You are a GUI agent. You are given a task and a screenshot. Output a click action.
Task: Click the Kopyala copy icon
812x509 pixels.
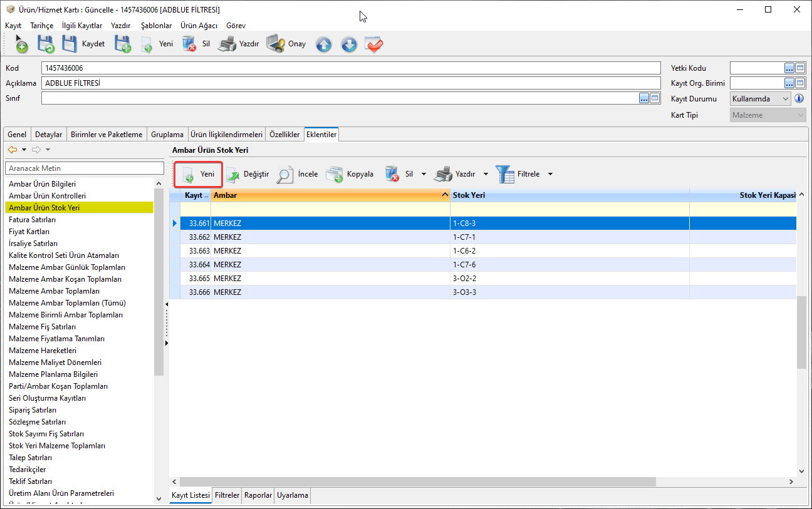335,174
